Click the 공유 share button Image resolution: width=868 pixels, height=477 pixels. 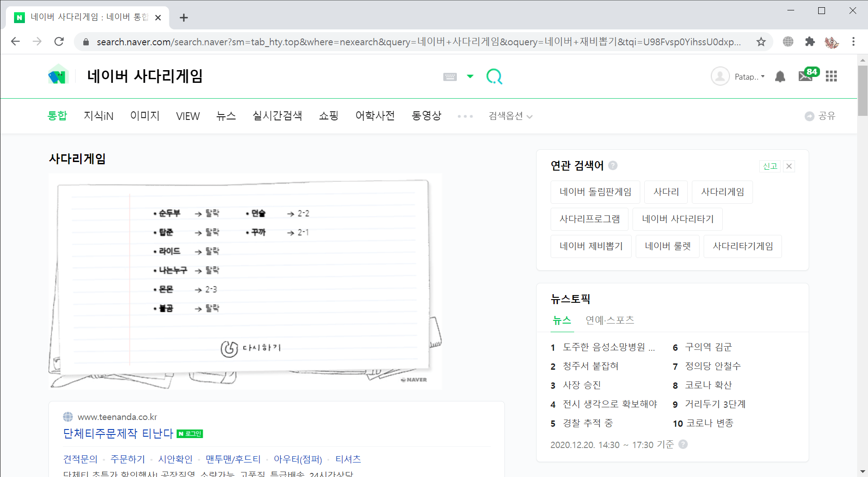pyautogui.click(x=820, y=116)
